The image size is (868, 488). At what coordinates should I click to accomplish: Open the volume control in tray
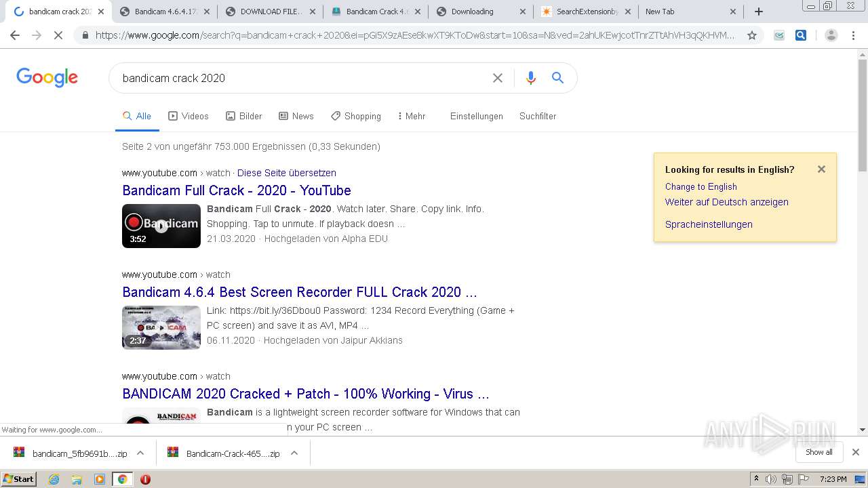click(772, 479)
